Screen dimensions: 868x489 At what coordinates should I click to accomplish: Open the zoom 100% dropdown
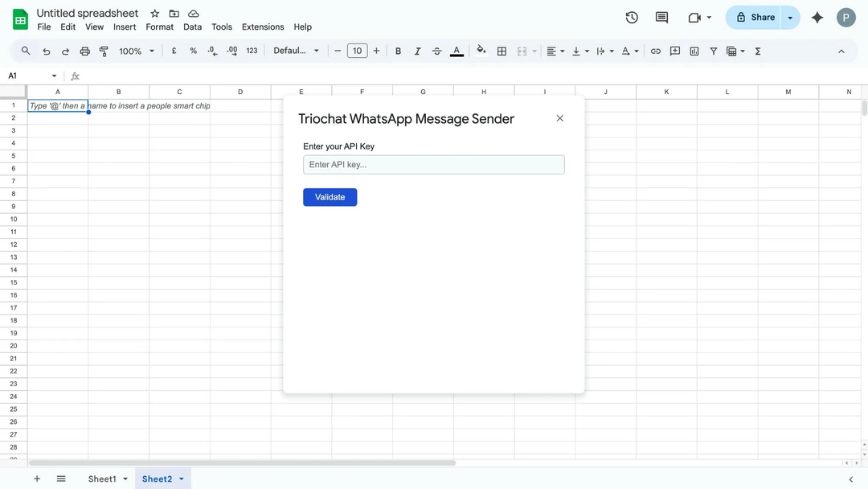click(136, 51)
